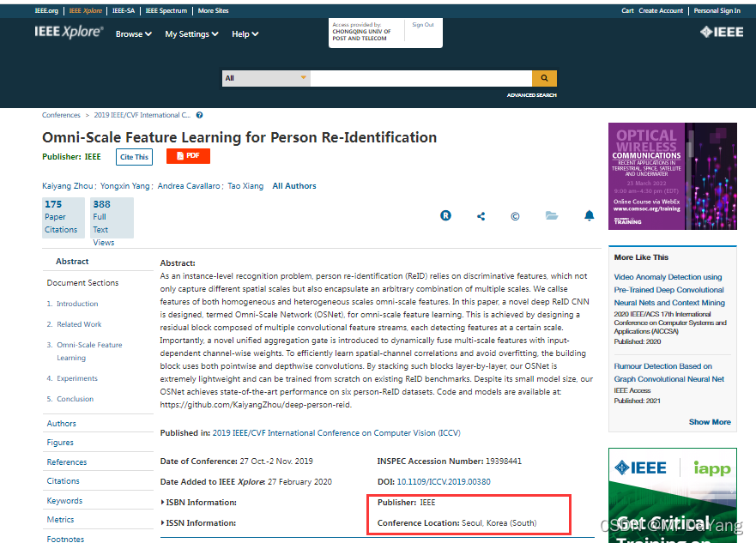View 388 Full Text Views metric
756x543 pixels.
click(112, 218)
